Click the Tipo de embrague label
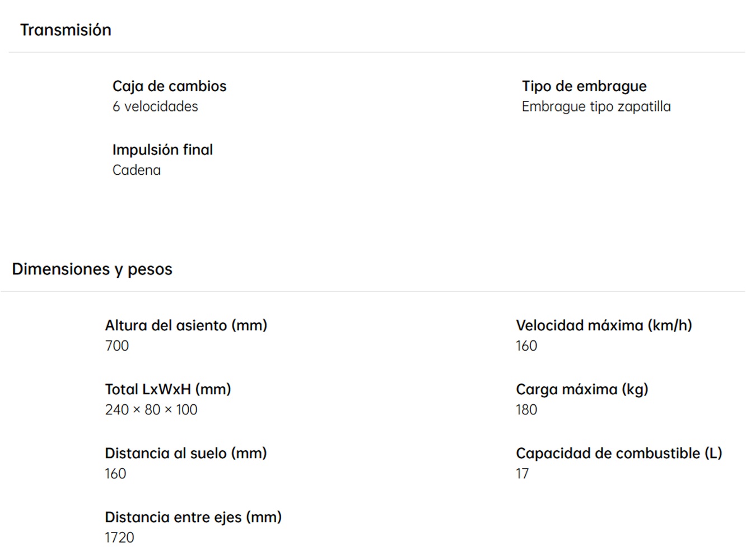The width and height of the screenshot is (746, 560). [x=584, y=86]
